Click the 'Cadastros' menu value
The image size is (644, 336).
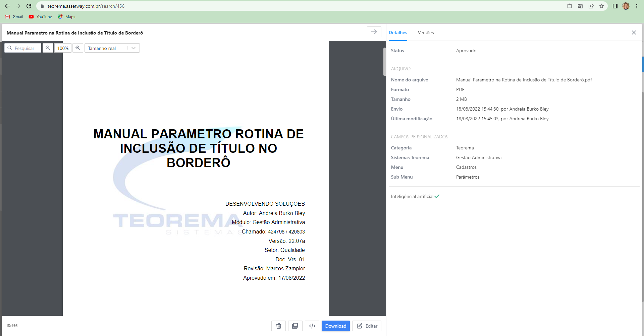click(466, 167)
